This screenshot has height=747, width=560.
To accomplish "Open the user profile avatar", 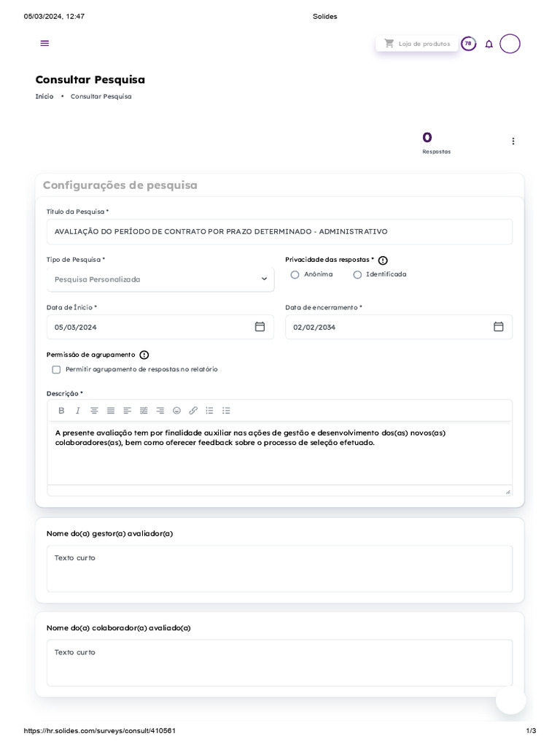I will tap(510, 44).
